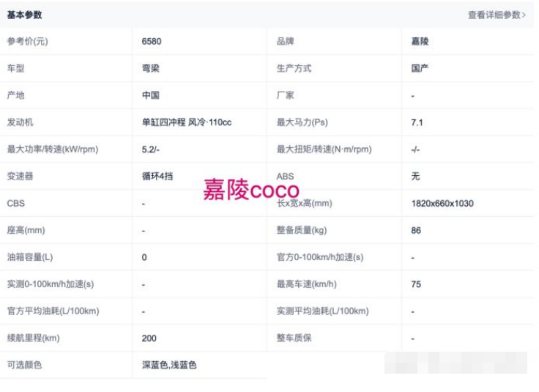
Task: Click the 生产方式 label
Action: [x=294, y=68]
